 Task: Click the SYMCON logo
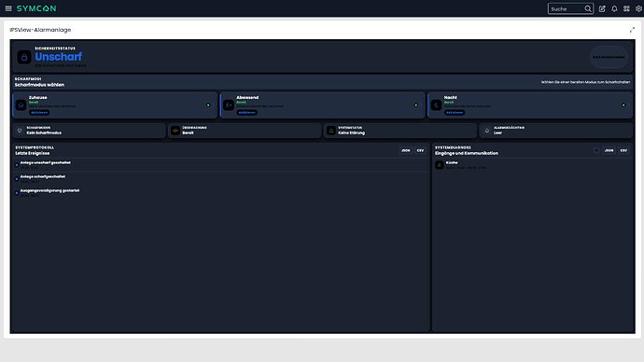[36, 8]
